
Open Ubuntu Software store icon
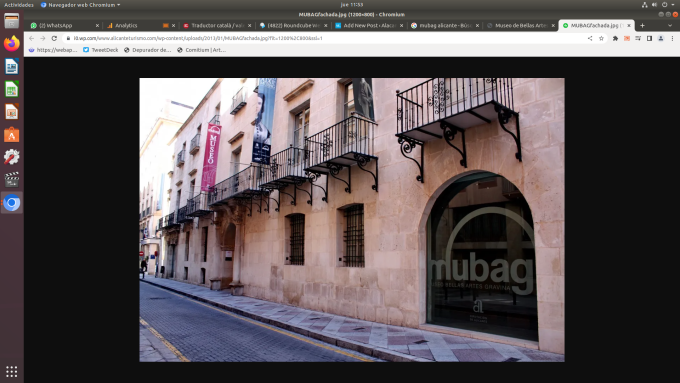tap(12, 135)
